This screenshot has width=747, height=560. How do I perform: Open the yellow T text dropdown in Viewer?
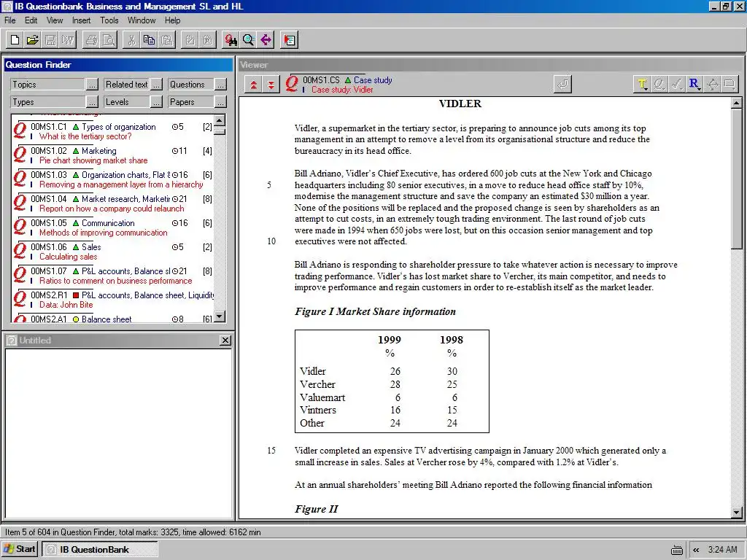(642, 85)
